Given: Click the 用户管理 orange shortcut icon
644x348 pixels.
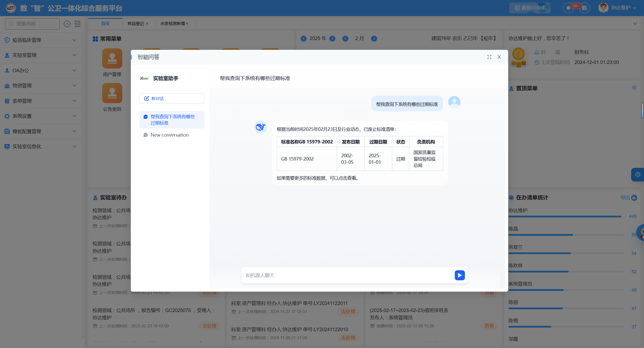Looking at the screenshot, I should pyautogui.click(x=112, y=59).
